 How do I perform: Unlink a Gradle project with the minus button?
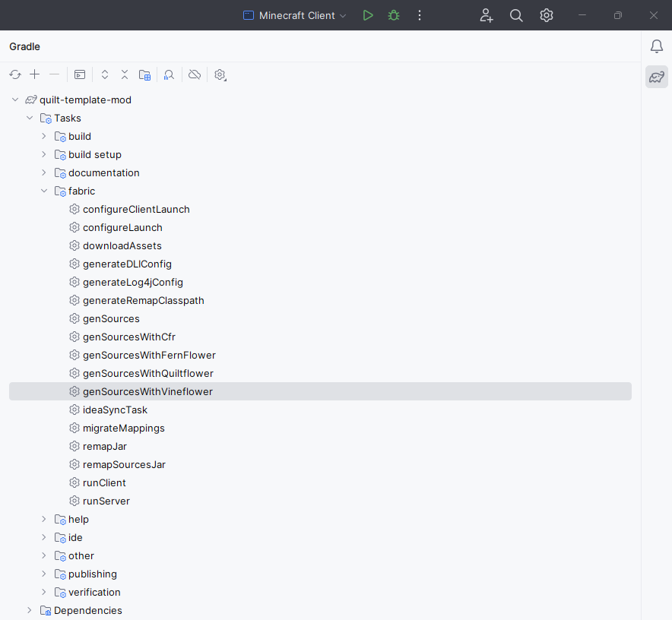[x=53, y=74]
